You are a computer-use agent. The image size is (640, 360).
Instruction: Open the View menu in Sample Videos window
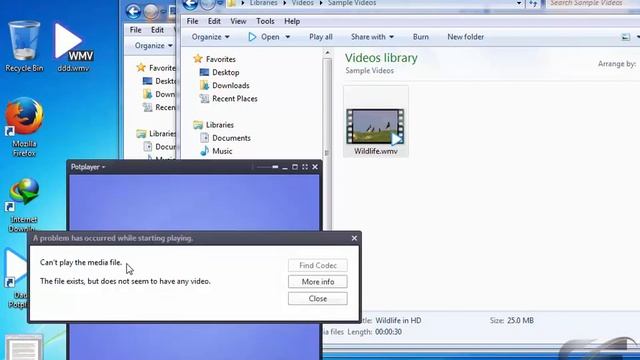pyautogui.click(x=238, y=21)
